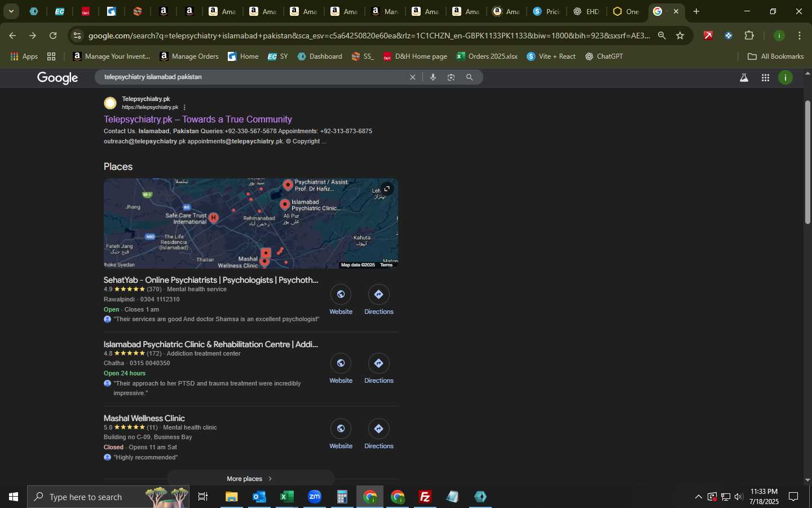This screenshot has width=812, height=508.
Task: Expand More places list
Action: (x=250, y=479)
